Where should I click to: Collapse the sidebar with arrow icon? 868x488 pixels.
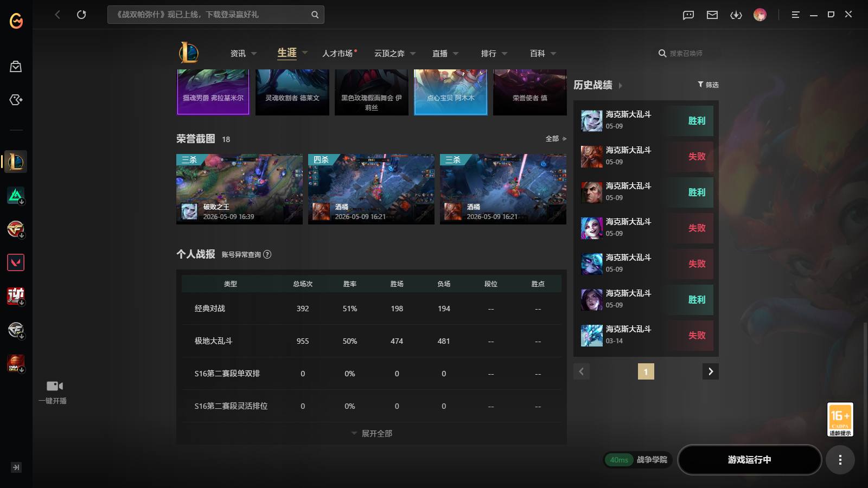coord(16,467)
